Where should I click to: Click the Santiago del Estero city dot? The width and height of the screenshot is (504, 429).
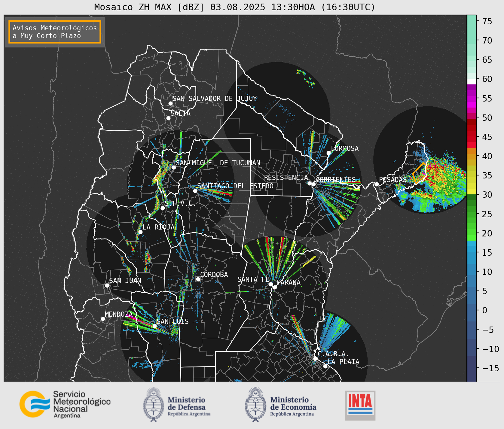(x=195, y=191)
